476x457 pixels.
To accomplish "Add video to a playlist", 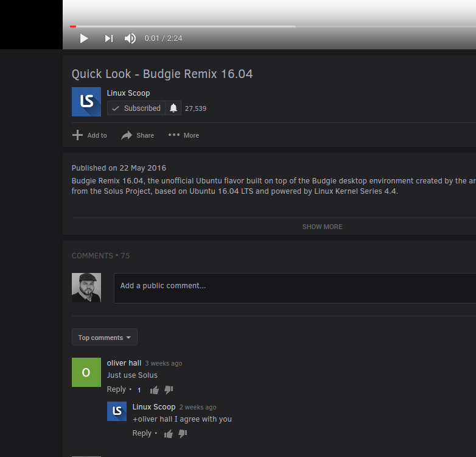I will 89,135.
